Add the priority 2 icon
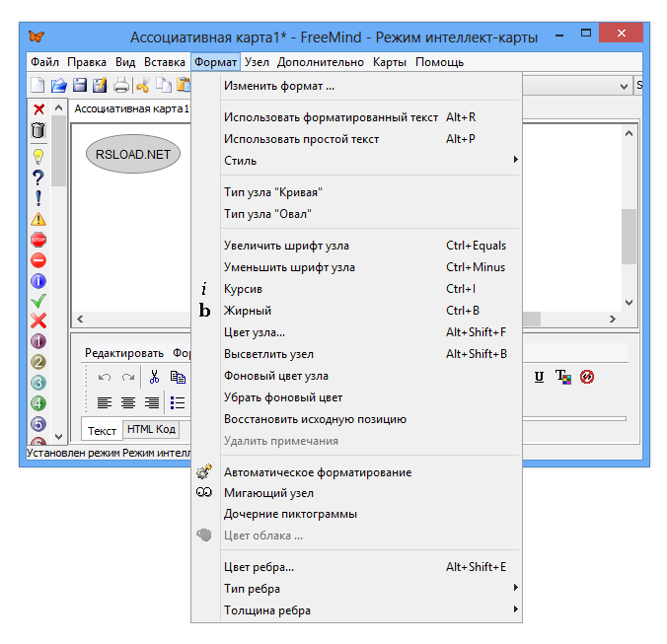The height and width of the screenshot is (644, 667). pyautogui.click(x=38, y=362)
